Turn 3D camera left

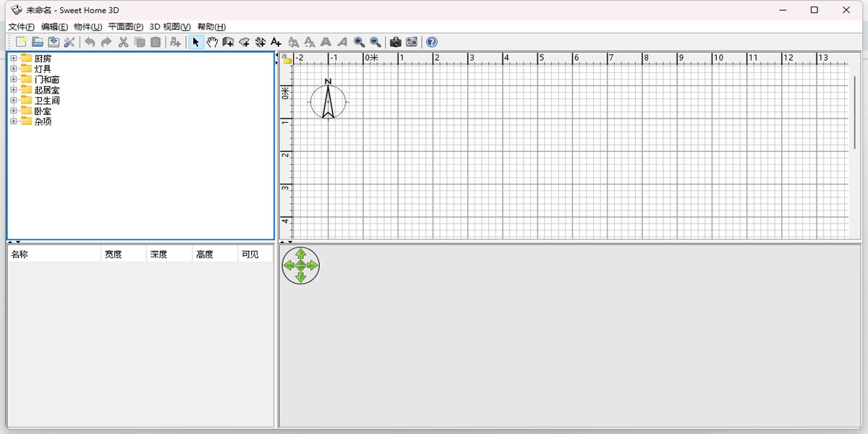pos(289,265)
